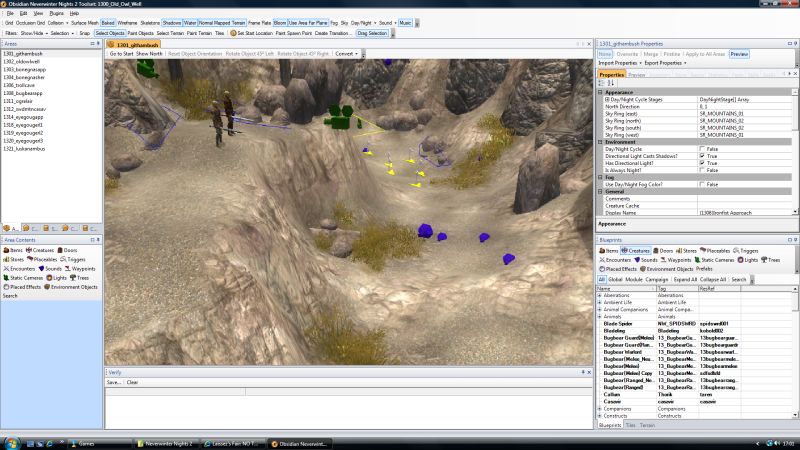This screenshot has height=450, width=800.
Task: Collapse the Environment property group
Action: tap(600, 142)
